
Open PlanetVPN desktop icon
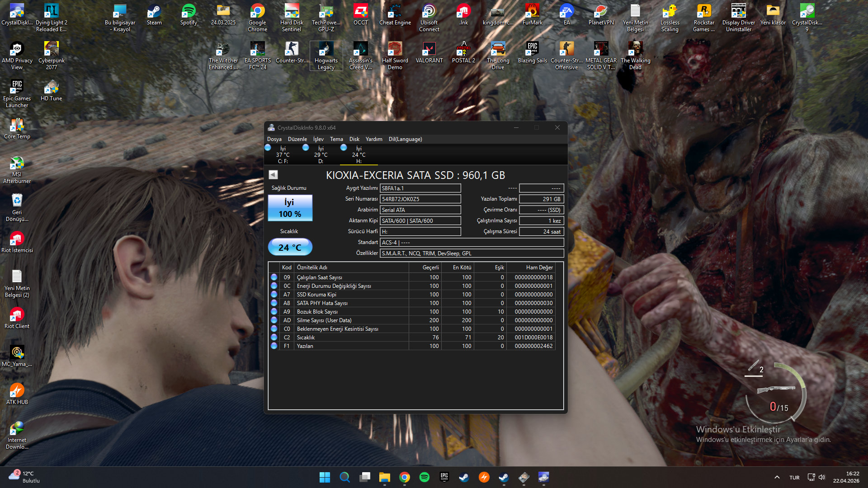[x=601, y=15]
